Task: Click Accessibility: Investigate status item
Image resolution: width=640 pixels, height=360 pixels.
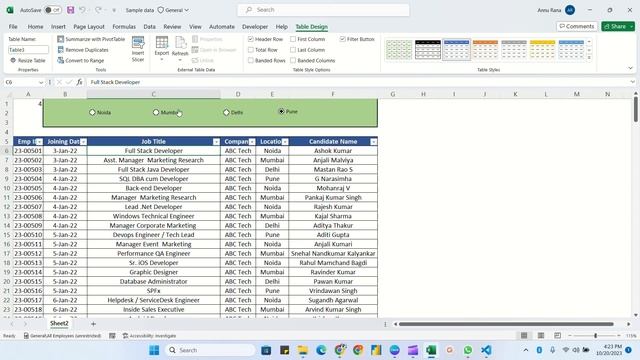Action: click(149, 336)
